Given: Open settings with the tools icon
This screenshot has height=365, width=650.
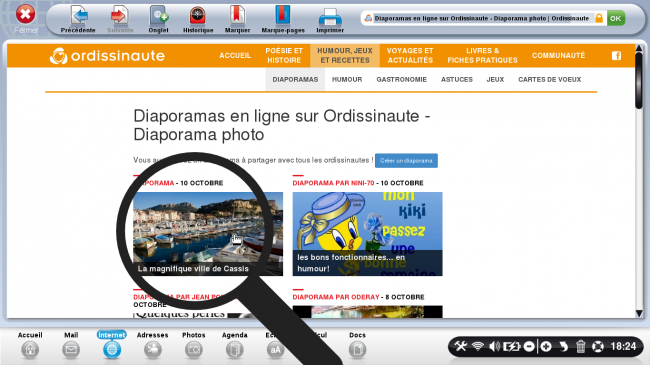Looking at the screenshot, I should point(461,346).
